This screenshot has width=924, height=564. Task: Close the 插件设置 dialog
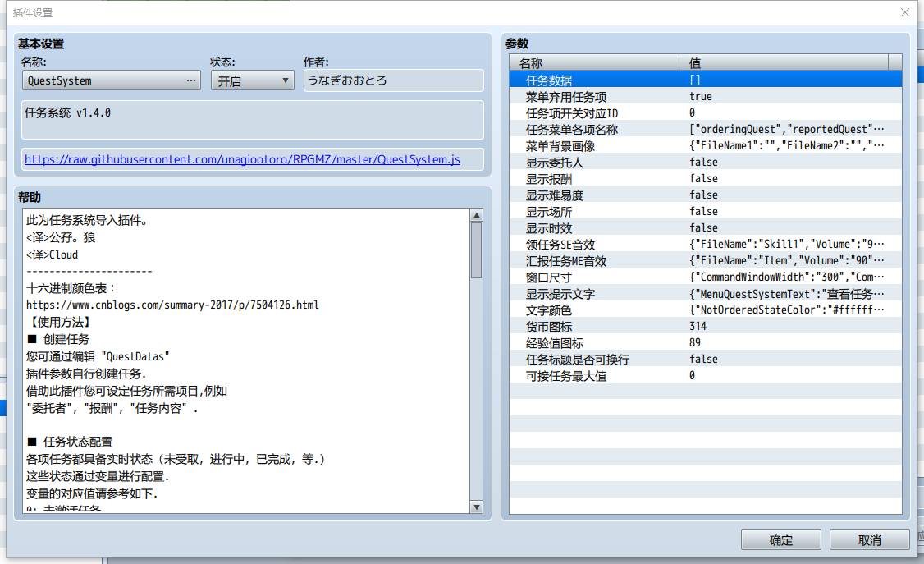(904, 12)
